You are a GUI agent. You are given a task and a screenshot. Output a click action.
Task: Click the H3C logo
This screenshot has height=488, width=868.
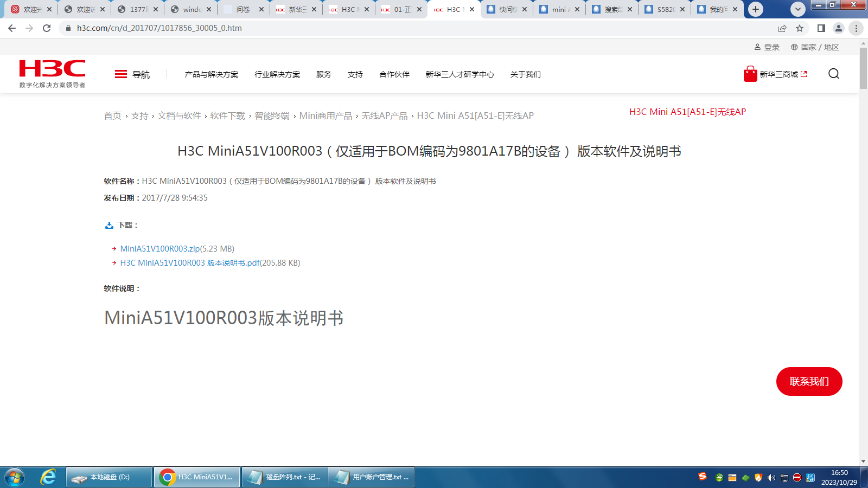coord(52,74)
